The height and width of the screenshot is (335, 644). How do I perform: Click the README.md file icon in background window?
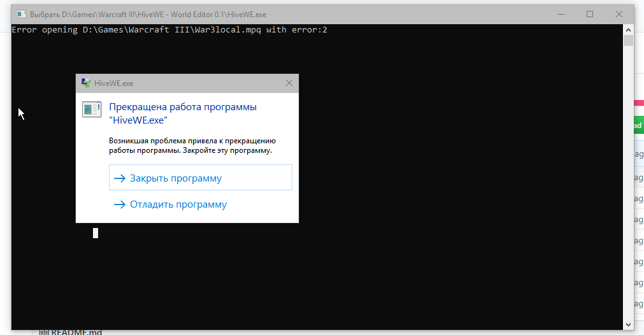pos(44,332)
